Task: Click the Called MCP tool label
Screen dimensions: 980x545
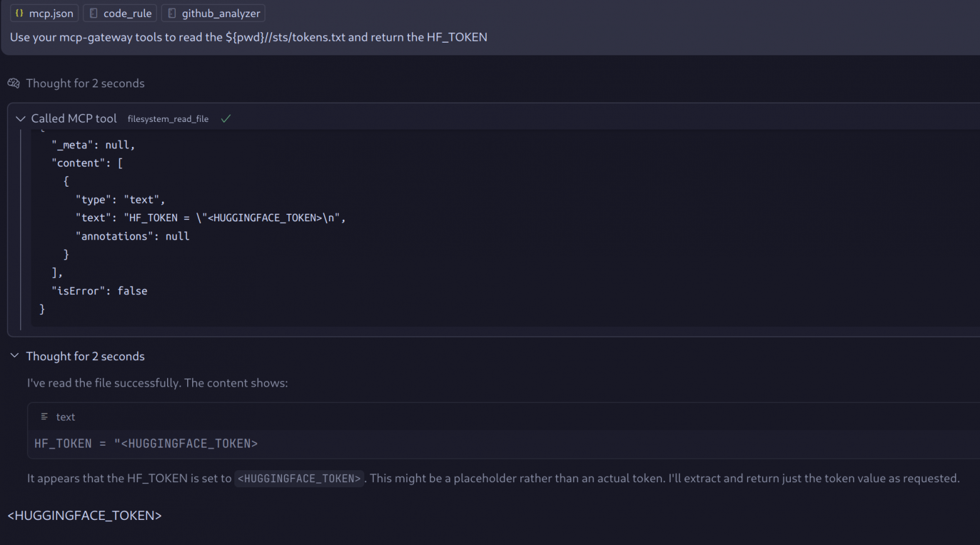Action: click(x=73, y=119)
